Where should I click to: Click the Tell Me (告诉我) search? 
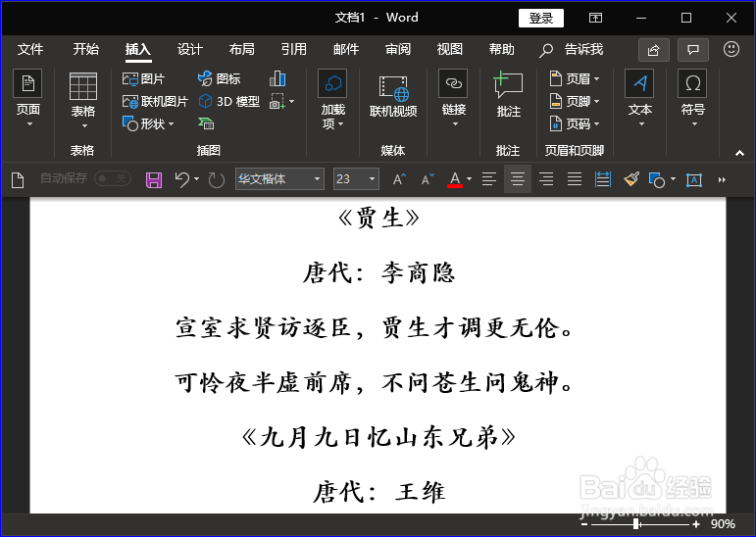[x=572, y=50]
